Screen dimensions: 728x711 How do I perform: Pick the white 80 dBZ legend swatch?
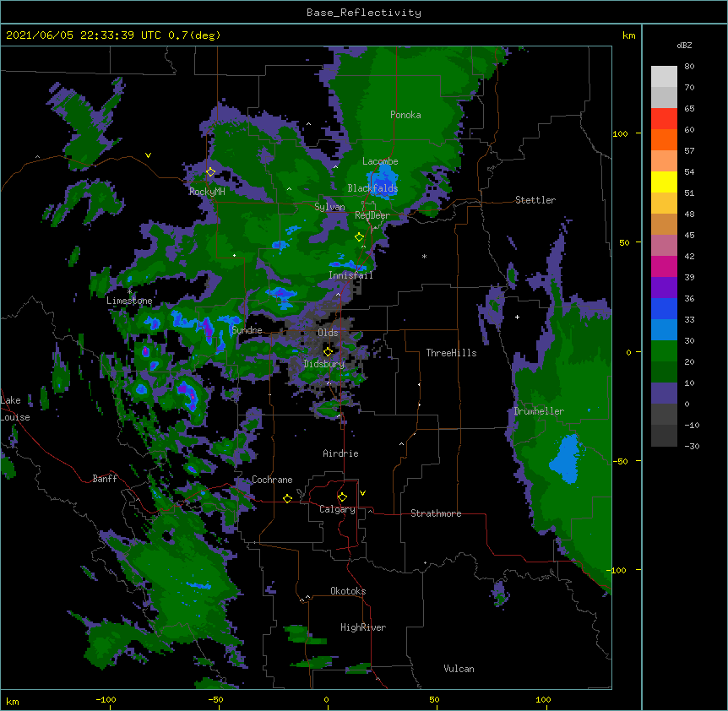click(664, 77)
